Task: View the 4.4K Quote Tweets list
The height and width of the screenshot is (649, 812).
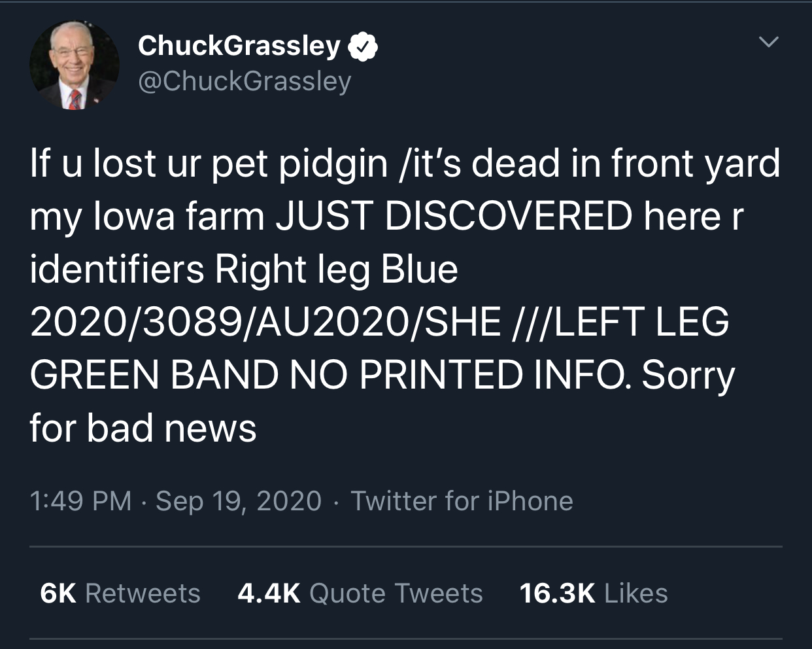Action: coord(360,593)
